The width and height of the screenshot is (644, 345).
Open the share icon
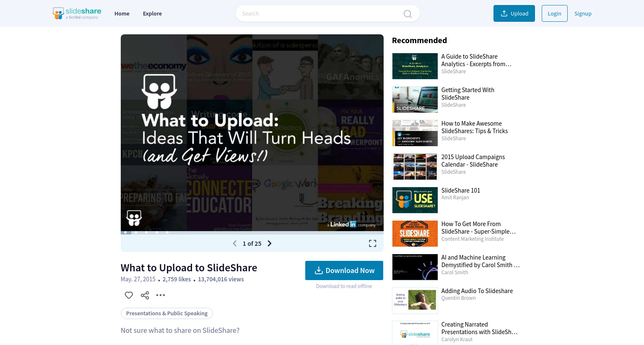pos(145,295)
